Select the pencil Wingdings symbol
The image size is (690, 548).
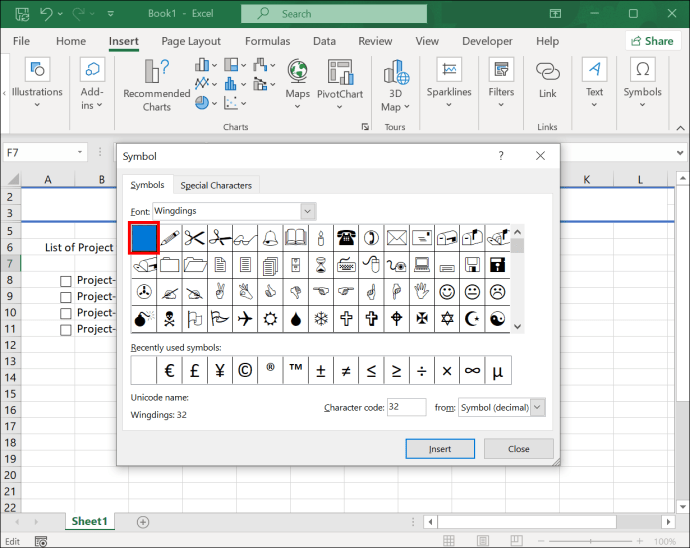[169, 238]
